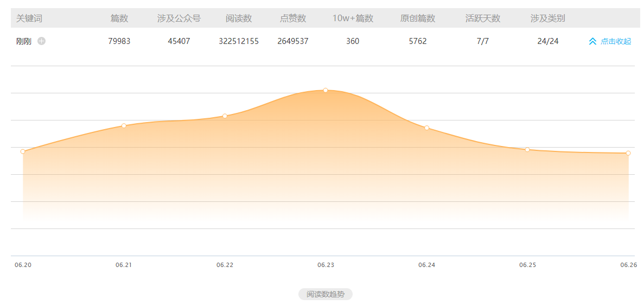644x305 pixels.
Task: Click the 涉及类别 column header
Action: point(548,18)
